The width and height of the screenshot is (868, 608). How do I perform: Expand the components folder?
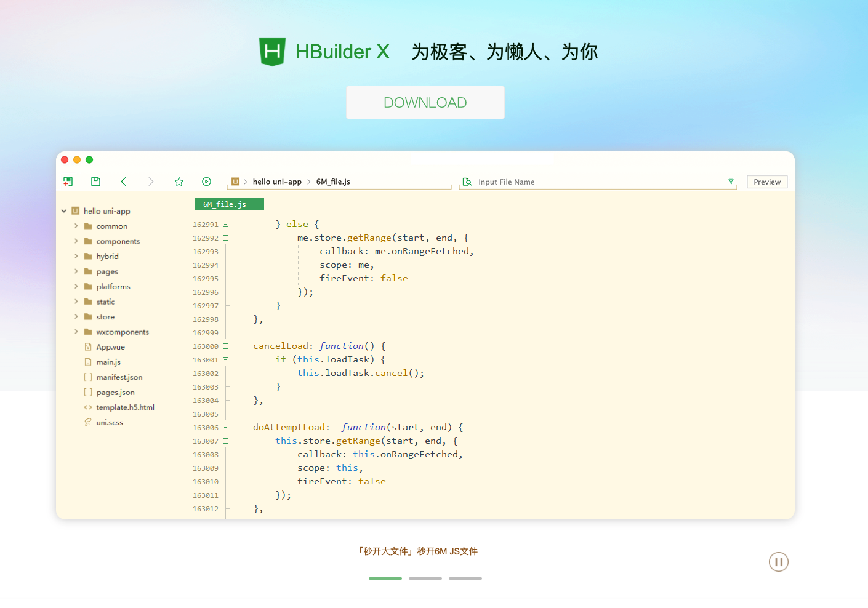point(77,241)
